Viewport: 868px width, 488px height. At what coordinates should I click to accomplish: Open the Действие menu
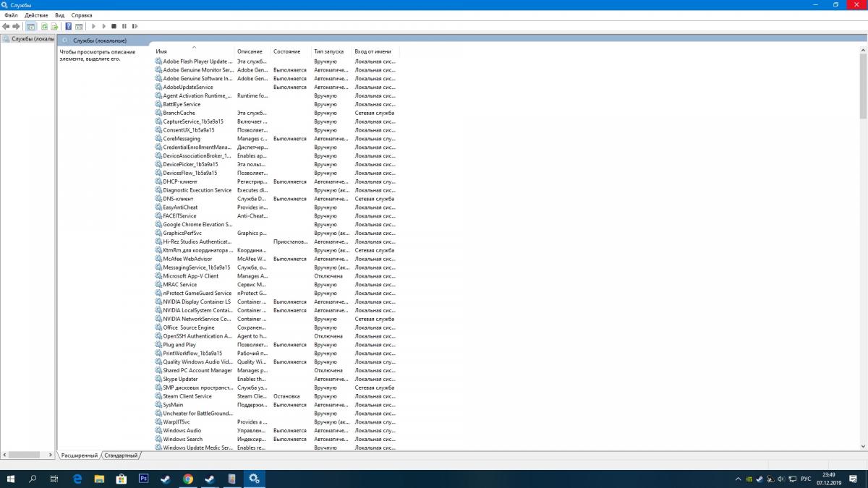[x=36, y=15]
